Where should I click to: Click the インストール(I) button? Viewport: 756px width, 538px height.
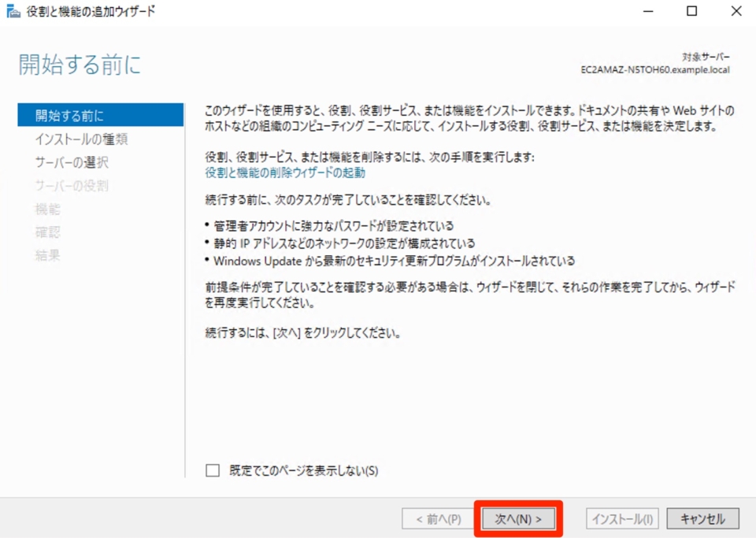click(622, 519)
